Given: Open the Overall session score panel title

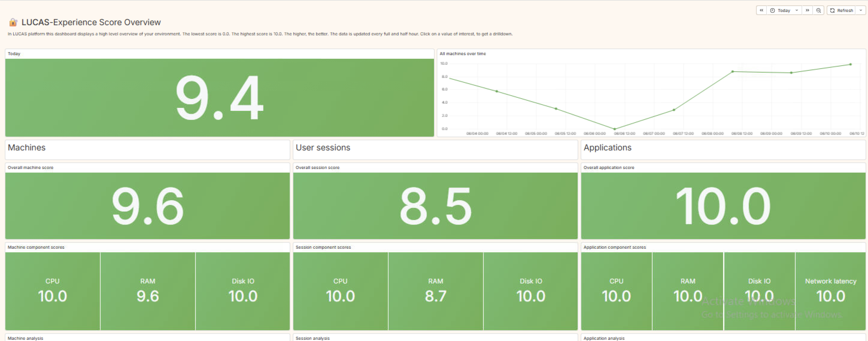Looking at the screenshot, I should point(317,168).
